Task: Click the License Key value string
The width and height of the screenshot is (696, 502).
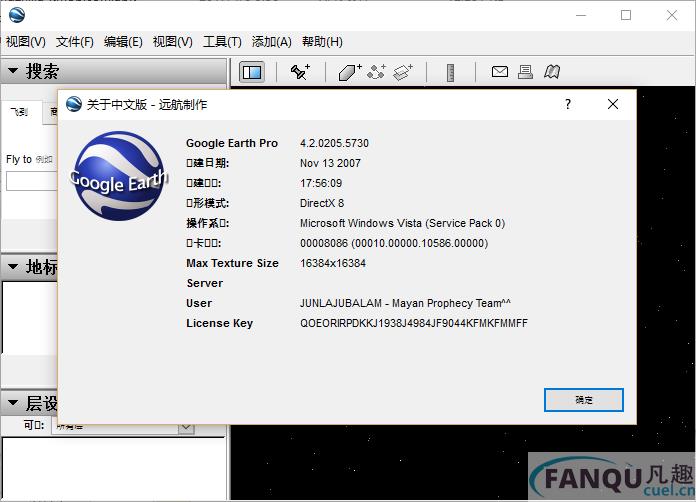Action: (414, 323)
